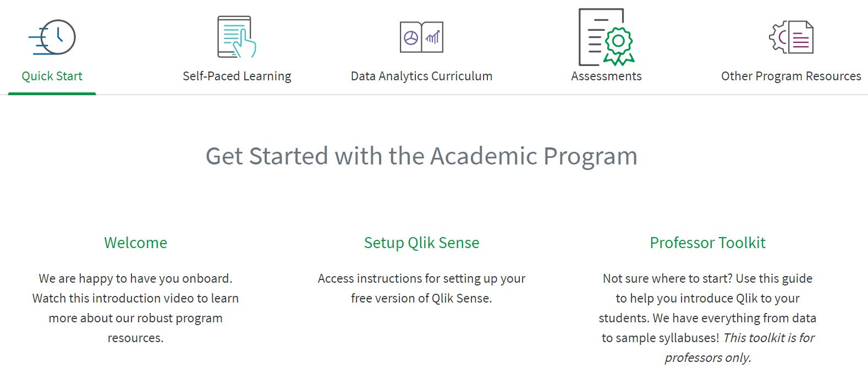
Task: Open the Professor Toolkit heading link
Action: [x=707, y=243]
